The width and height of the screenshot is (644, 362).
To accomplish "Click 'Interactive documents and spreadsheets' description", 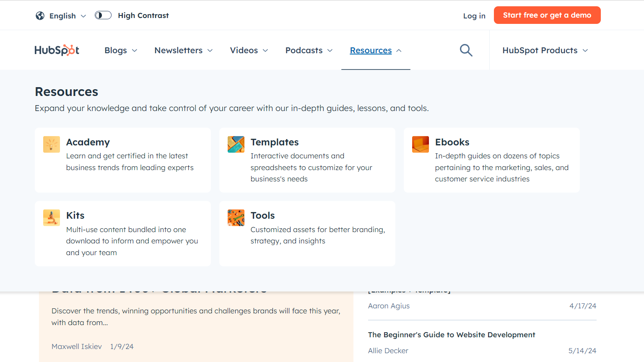I will click(312, 167).
